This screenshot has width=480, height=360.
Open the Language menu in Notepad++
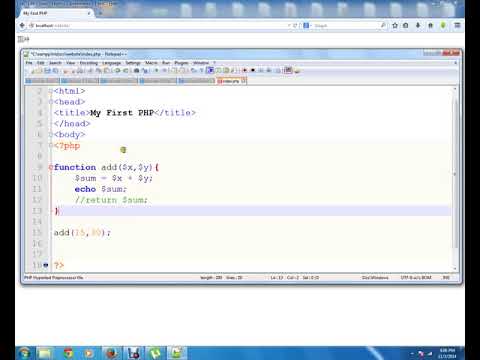point(112,63)
